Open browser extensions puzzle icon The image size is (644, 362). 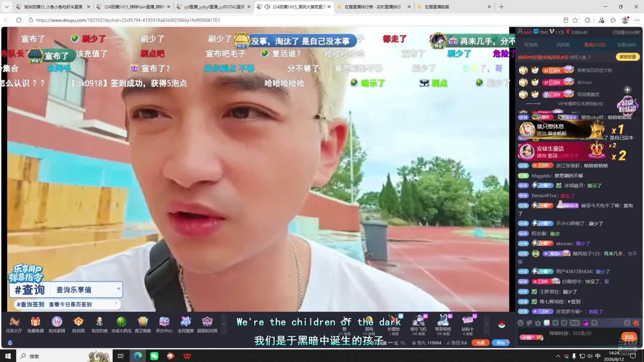click(588, 20)
